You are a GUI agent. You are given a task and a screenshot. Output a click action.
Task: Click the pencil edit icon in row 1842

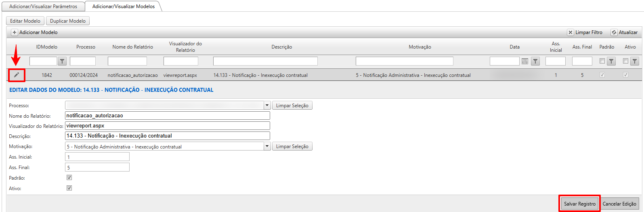(17, 75)
